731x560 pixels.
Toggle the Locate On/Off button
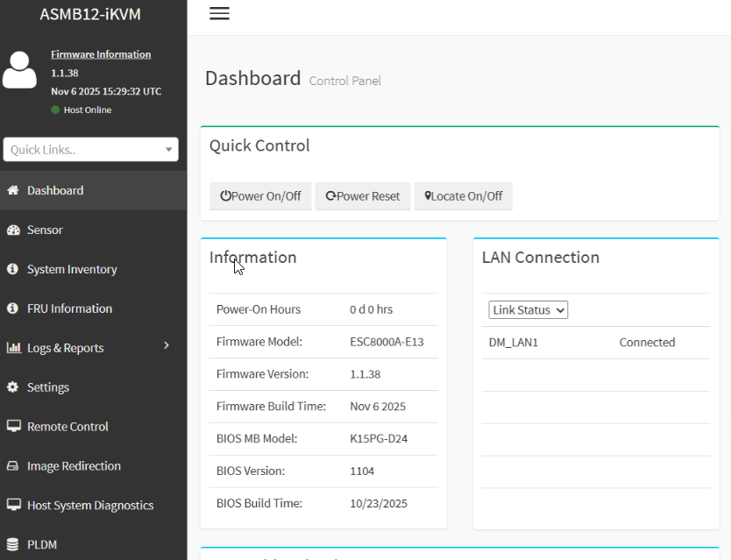click(x=463, y=196)
